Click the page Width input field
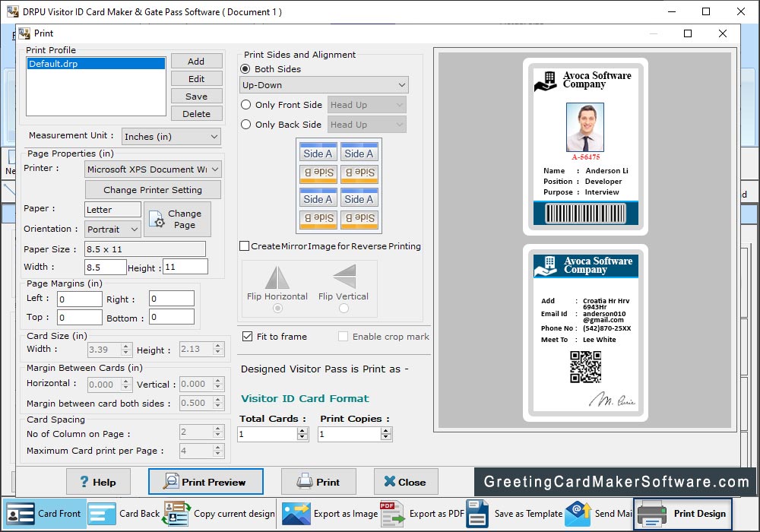Viewport: 760px width, 532px height. click(105, 267)
